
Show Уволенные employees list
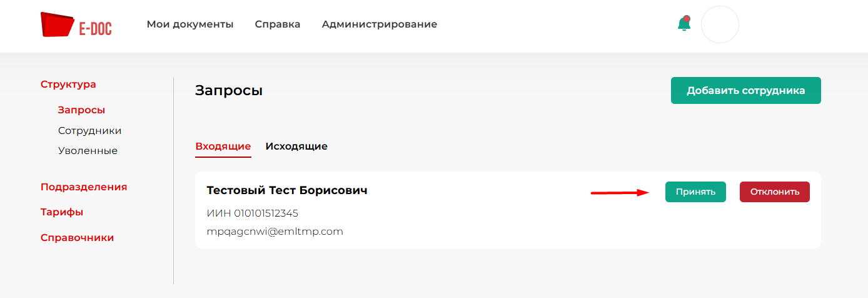[88, 151]
